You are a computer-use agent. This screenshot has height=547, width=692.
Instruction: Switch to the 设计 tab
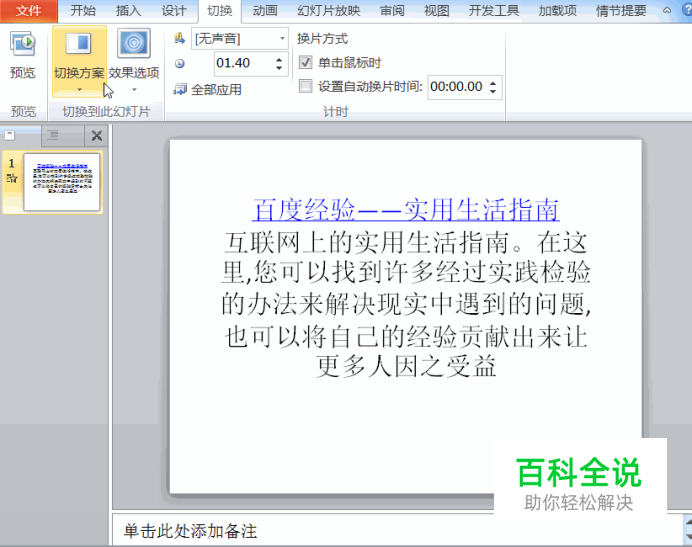[x=173, y=11]
